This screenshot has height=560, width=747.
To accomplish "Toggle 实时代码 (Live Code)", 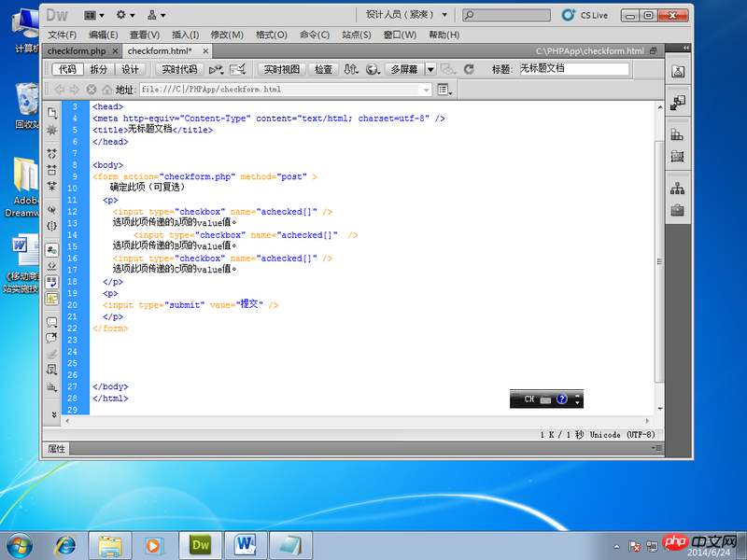I will [179, 69].
